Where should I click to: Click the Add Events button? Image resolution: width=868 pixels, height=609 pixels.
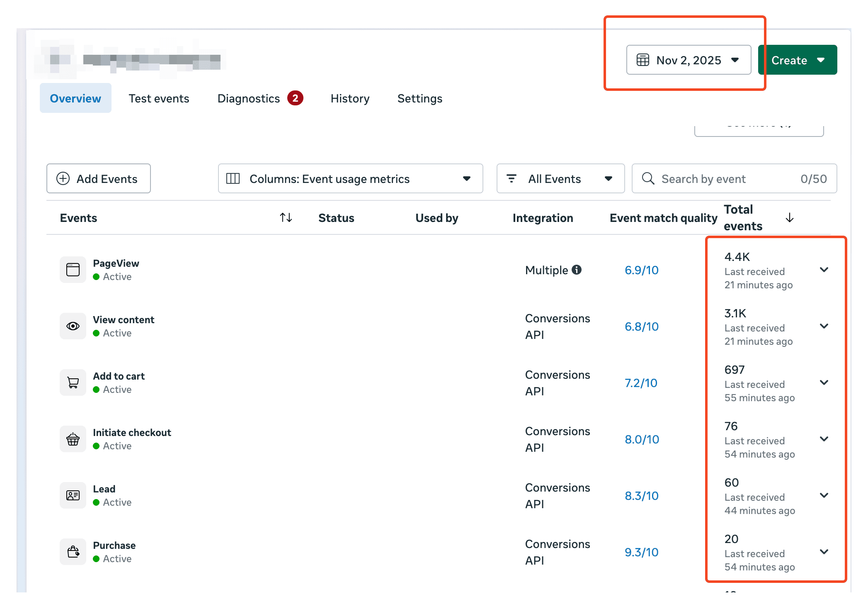coord(99,179)
